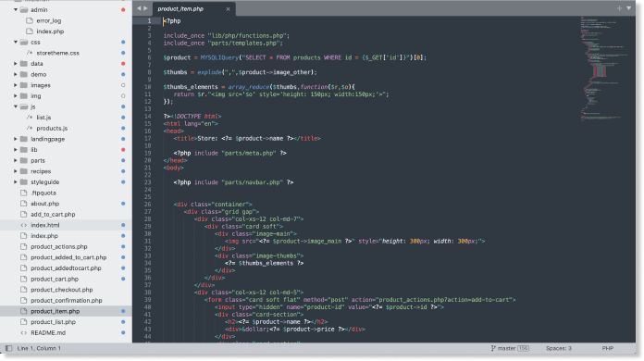This screenshot has height=361, width=644.
Task: Open product_list.php file
Action: pos(53,321)
